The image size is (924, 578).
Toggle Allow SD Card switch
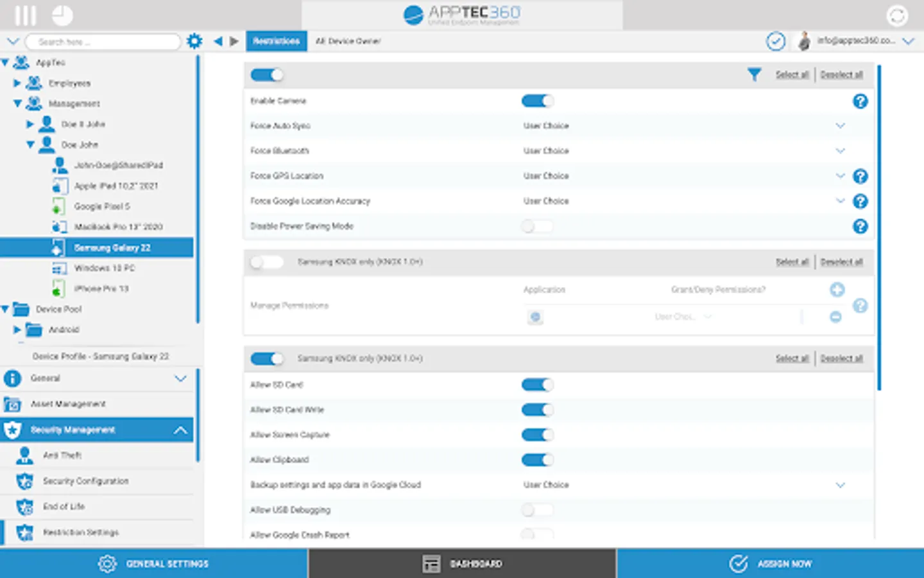(538, 385)
